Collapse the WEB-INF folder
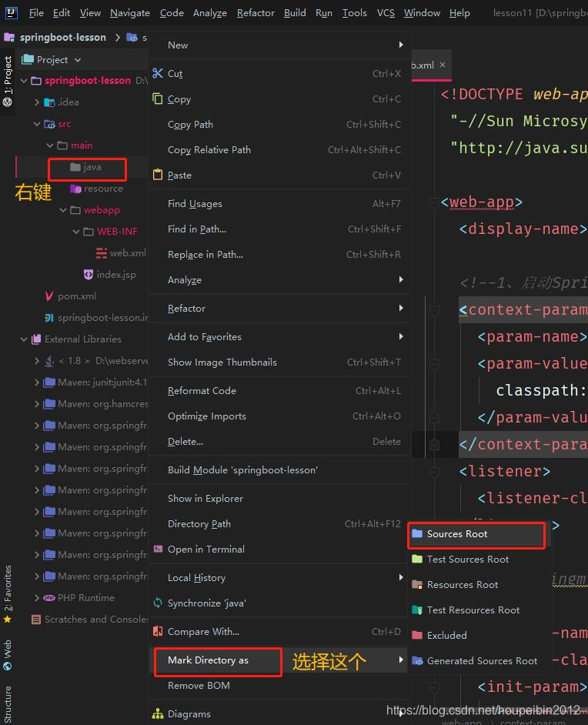The height and width of the screenshot is (725, 588). (x=76, y=231)
